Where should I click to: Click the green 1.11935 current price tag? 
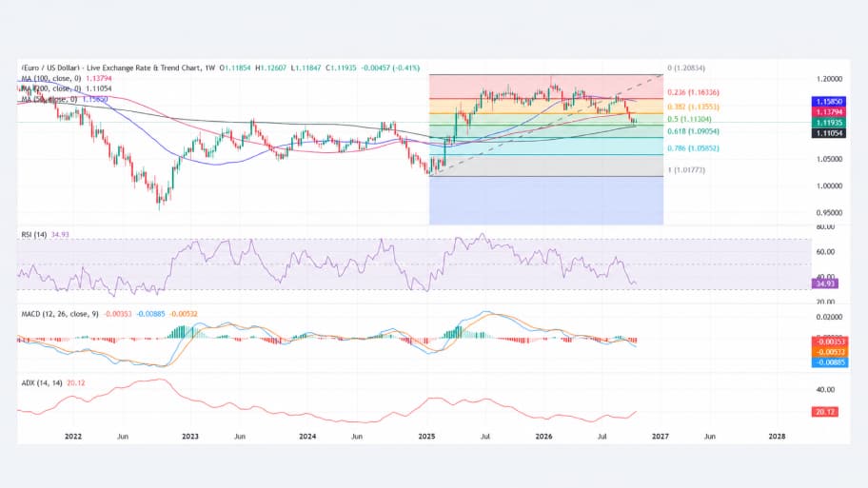coord(829,123)
